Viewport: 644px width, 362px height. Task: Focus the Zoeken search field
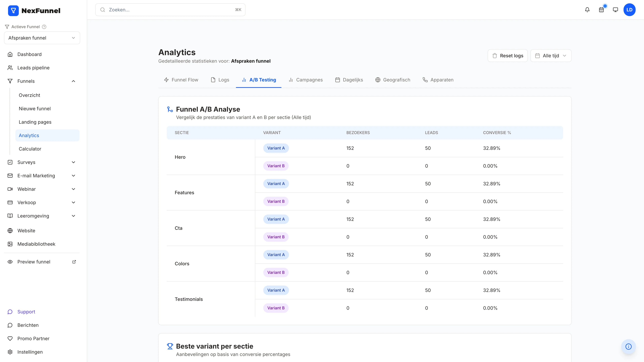170,10
